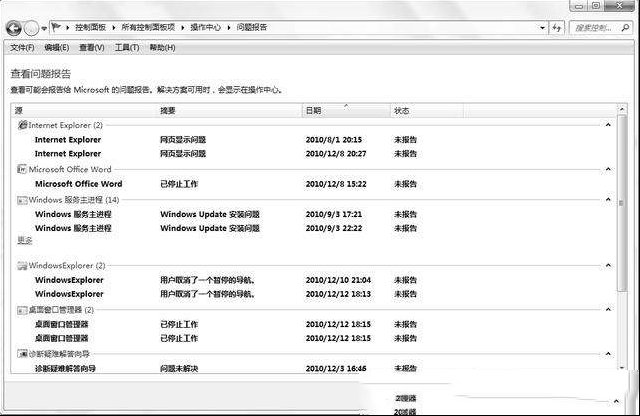This screenshot has height=416, width=640.
Task: Click the WindowsExplorer (2) group header text
Action: point(67,266)
